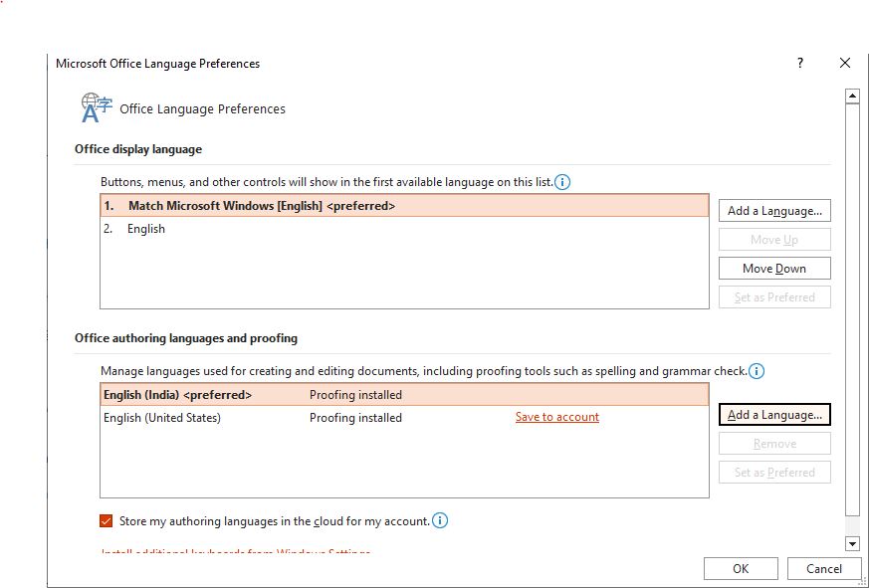Open the dialog Help question mark

coord(798,63)
